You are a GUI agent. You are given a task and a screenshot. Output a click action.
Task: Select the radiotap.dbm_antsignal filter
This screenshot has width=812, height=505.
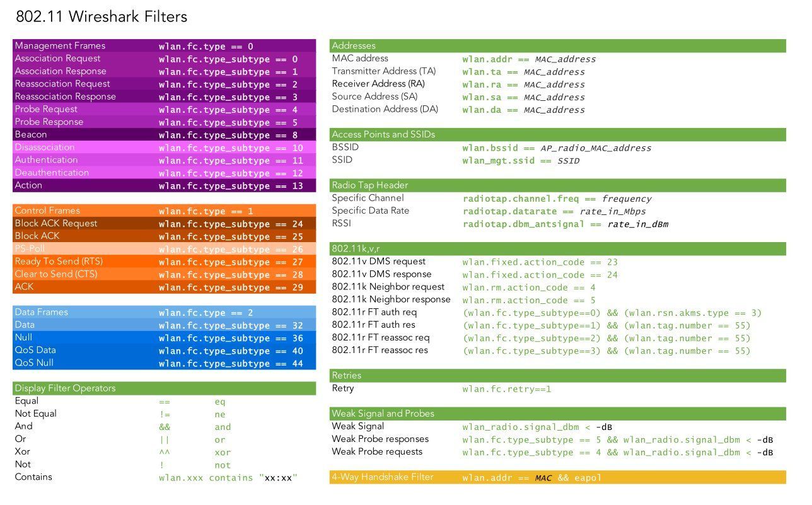click(x=565, y=224)
